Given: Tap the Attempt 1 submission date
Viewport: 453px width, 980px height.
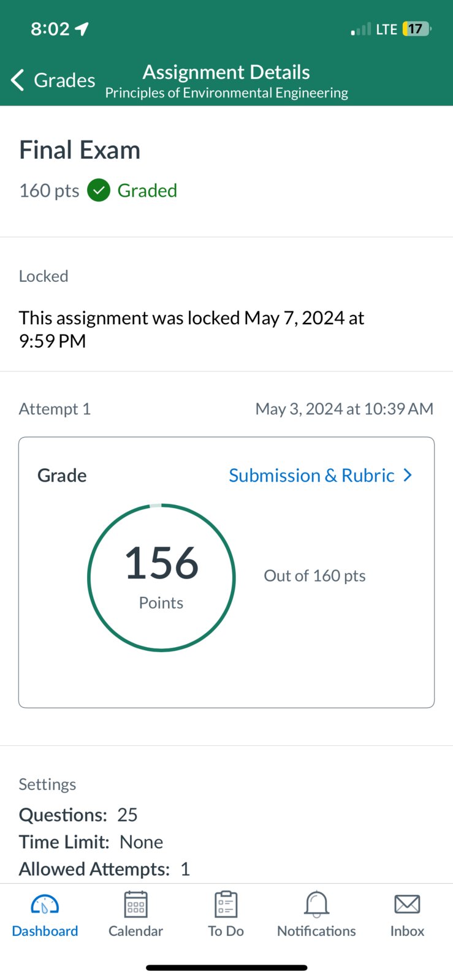Looking at the screenshot, I should click(x=344, y=409).
